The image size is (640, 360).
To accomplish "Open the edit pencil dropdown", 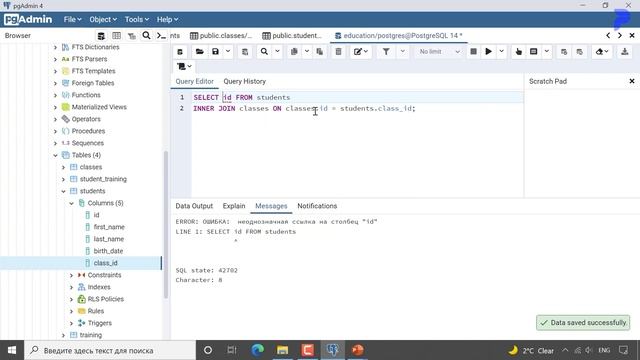I will 361,52.
